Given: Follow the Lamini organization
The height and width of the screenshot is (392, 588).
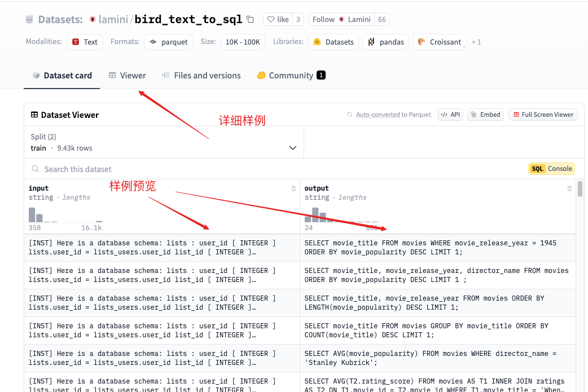Looking at the screenshot, I should coord(341,19).
